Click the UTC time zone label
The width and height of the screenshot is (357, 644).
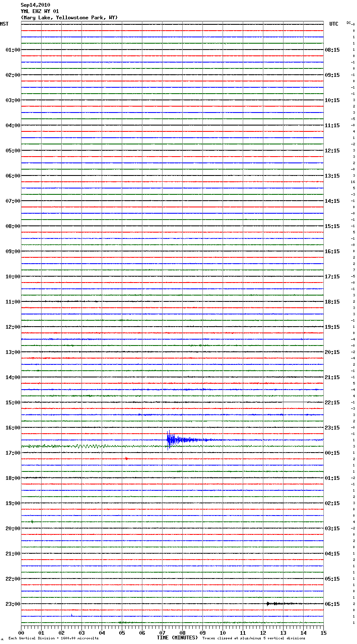[333, 24]
